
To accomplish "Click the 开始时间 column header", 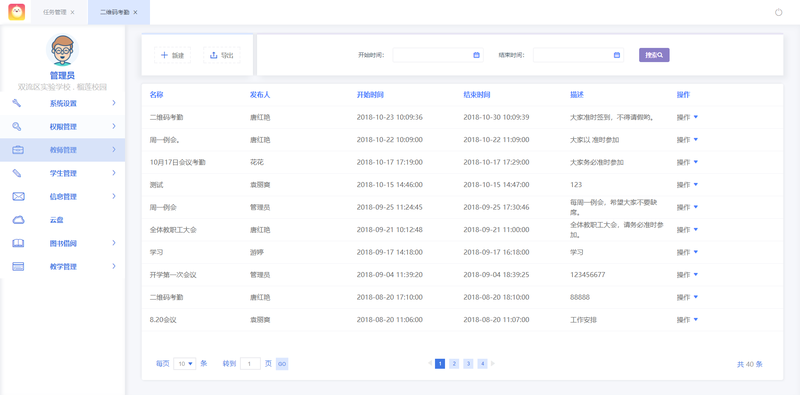I will (x=370, y=95).
